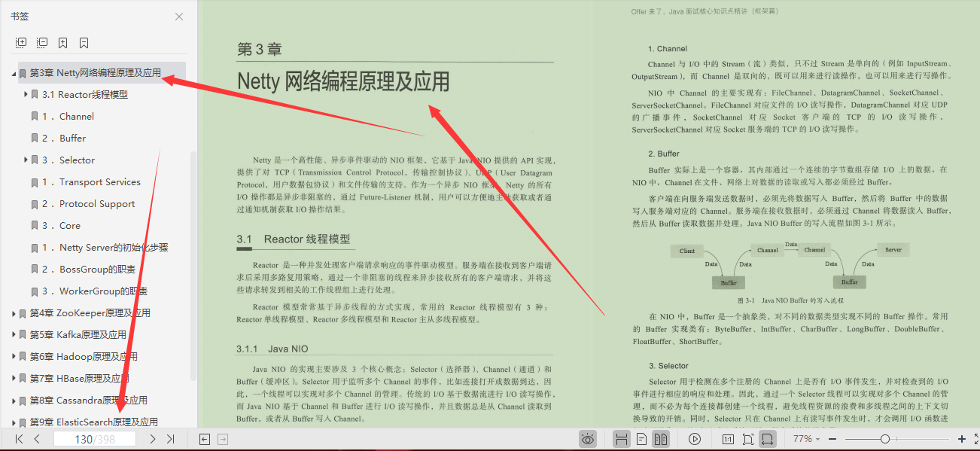The width and height of the screenshot is (980, 451).
Task: Expand the 第8章 Cassandra bookmark
Action: coord(14,401)
